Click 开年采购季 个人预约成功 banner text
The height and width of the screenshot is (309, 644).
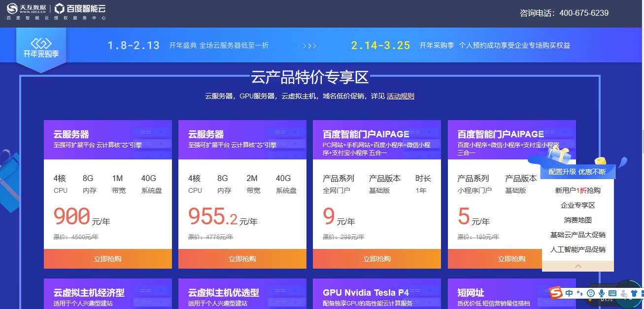click(x=495, y=45)
